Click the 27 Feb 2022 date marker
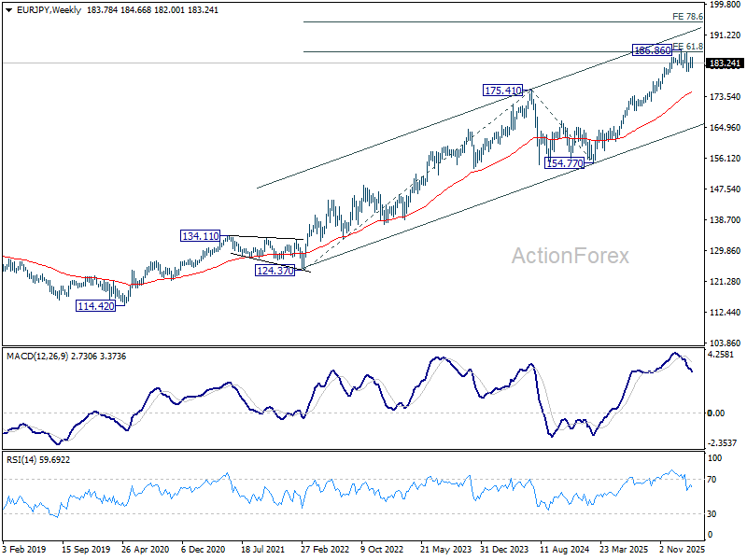 coord(325,549)
